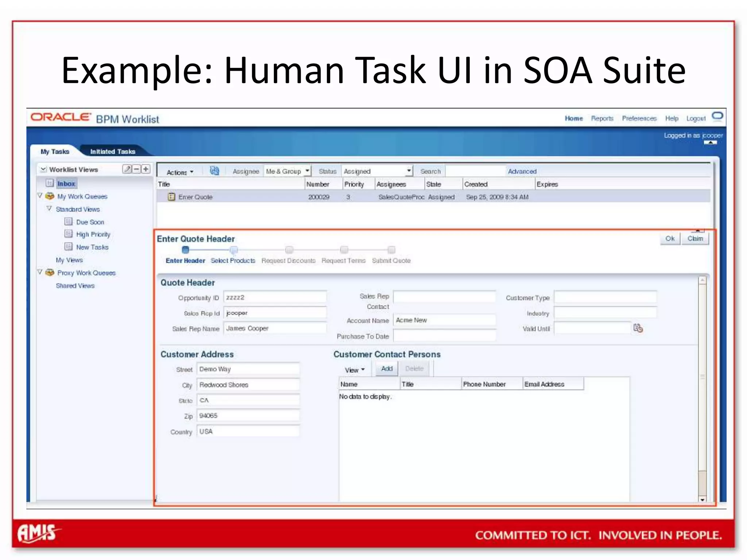Click the Claim button
The image size is (747, 560).
[x=695, y=238]
